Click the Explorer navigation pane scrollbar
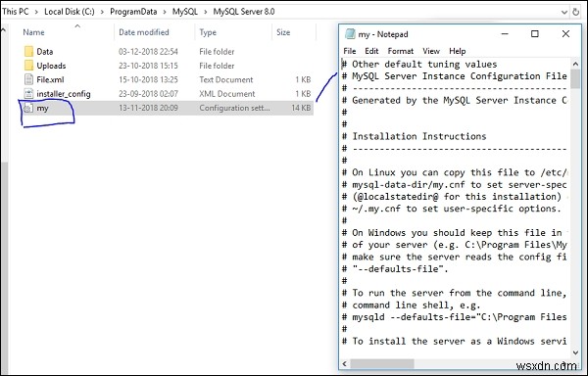588x376 pixels. pyautogui.click(x=4, y=268)
